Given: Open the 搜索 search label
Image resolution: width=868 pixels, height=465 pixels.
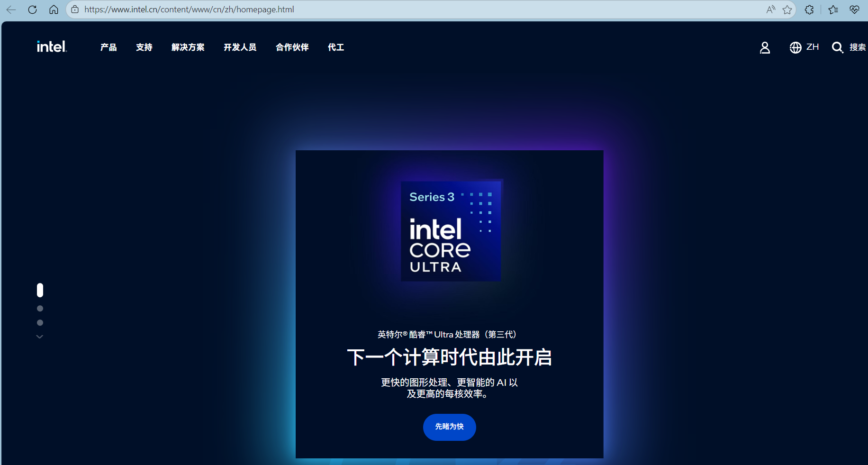Looking at the screenshot, I should pyautogui.click(x=858, y=47).
